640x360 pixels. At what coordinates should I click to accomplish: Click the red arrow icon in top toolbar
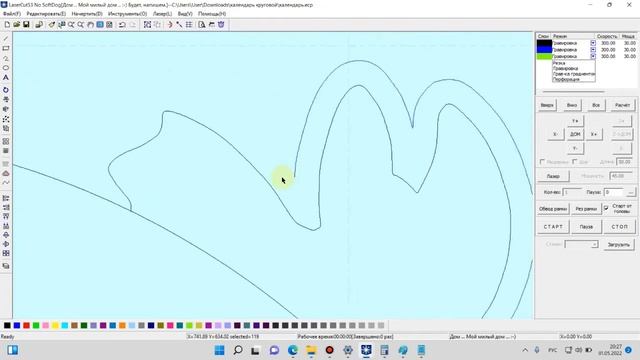pos(170,24)
